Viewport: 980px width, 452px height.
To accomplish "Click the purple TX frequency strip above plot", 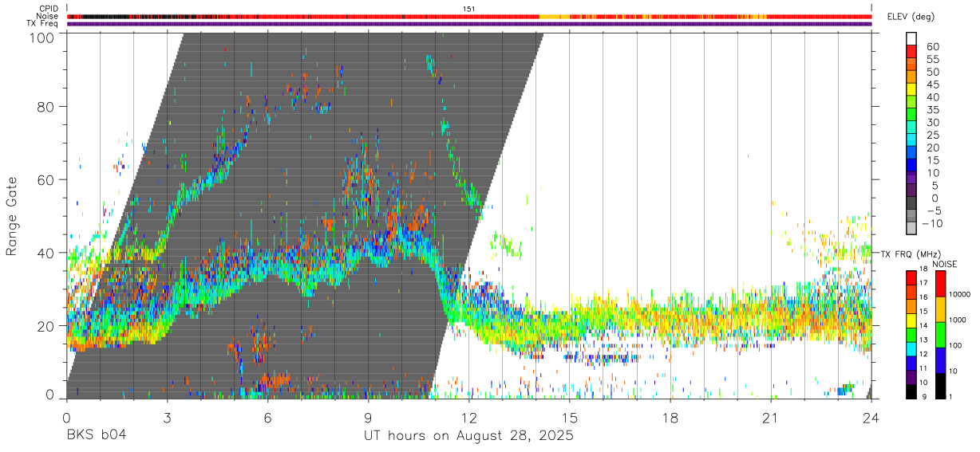I will click(x=468, y=24).
